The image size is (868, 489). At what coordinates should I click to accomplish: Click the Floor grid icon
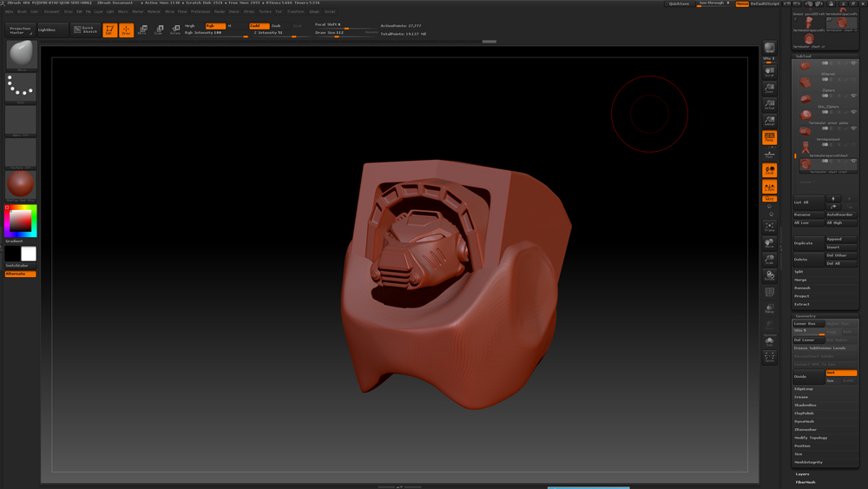tap(769, 154)
